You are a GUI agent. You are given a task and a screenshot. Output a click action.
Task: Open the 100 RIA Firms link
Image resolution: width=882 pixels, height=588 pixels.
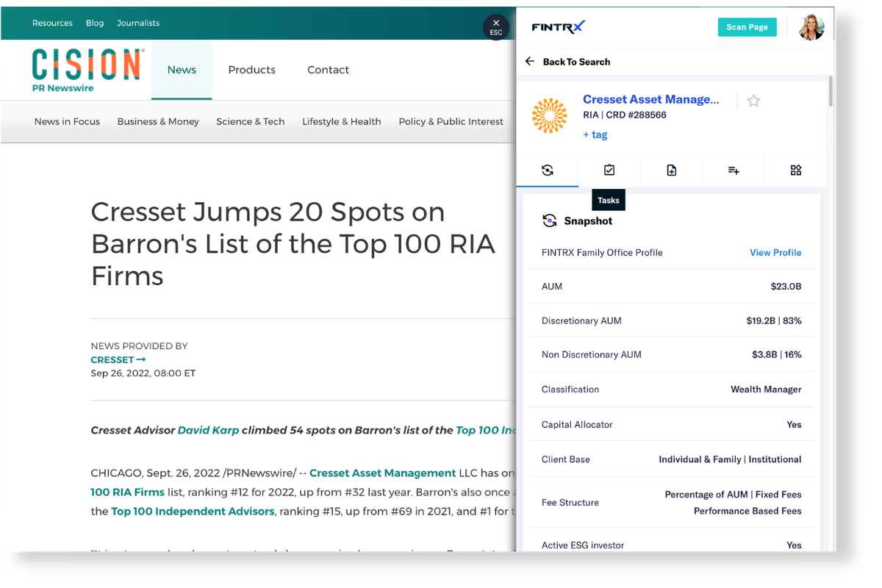tap(127, 492)
